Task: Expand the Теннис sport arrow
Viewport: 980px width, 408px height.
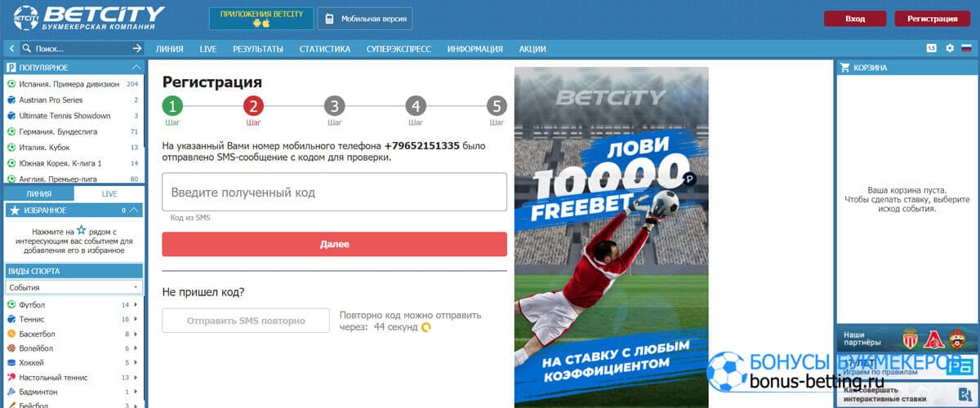Action: (136, 319)
